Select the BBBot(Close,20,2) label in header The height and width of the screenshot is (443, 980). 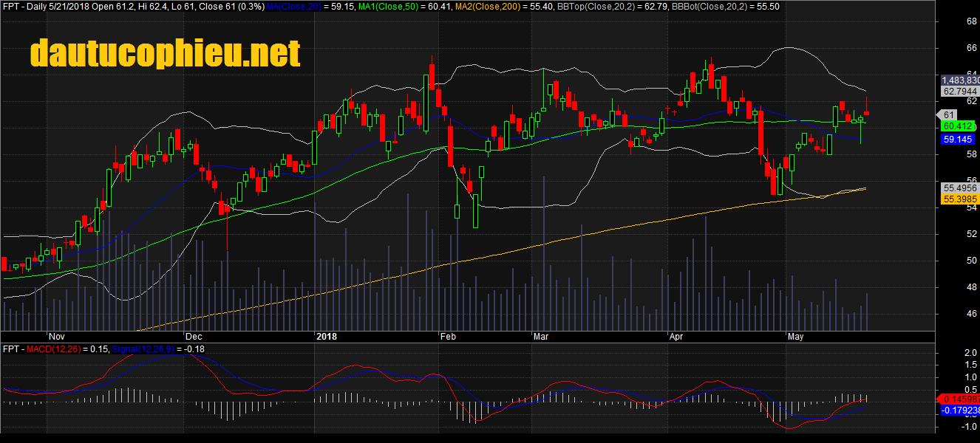coord(710,7)
